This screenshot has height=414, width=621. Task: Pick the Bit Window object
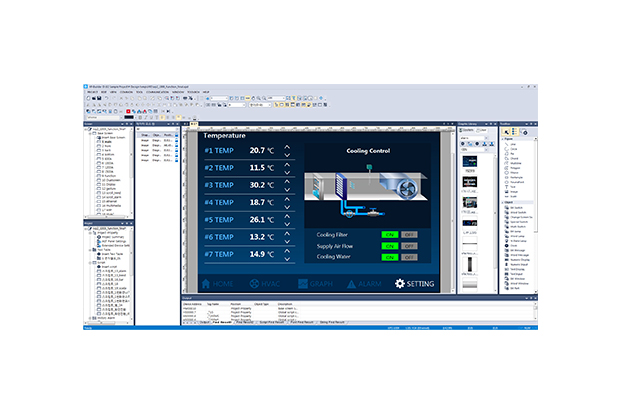pyautogui.click(x=516, y=279)
